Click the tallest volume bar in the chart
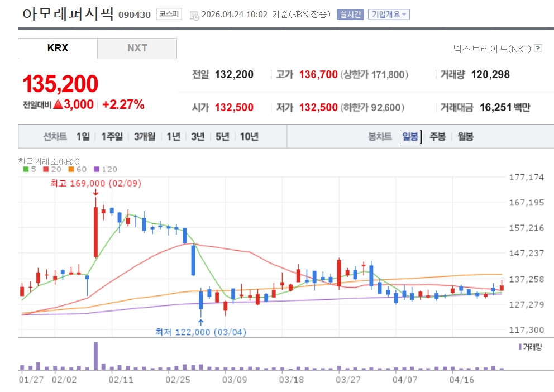The height and width of the screenshot is (392, 554). tap(95, 356)
